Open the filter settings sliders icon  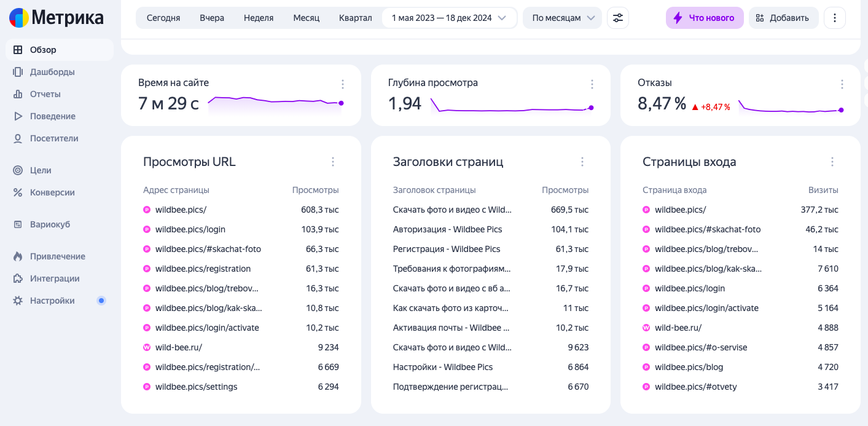pos(618,18)
